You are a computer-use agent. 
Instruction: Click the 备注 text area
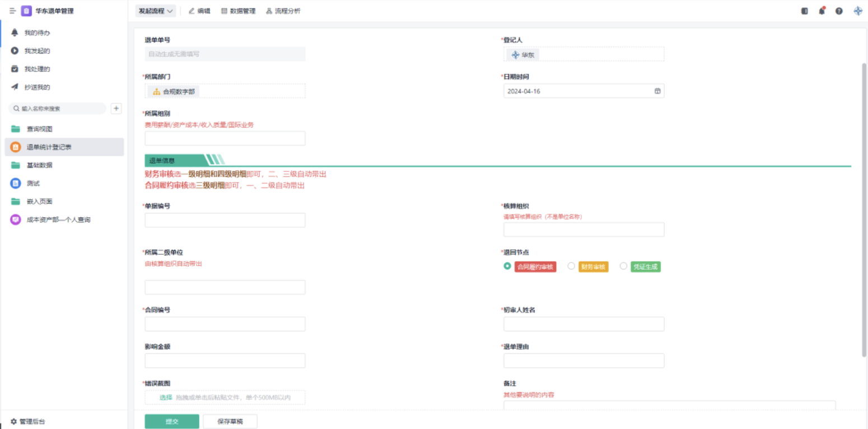pyautogui.click(x=669, y=406)
